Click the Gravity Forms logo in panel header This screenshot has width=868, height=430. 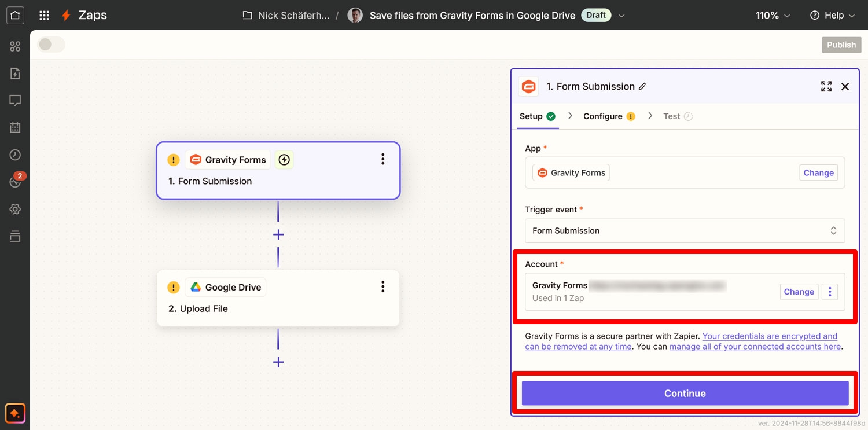click(528, 87)
